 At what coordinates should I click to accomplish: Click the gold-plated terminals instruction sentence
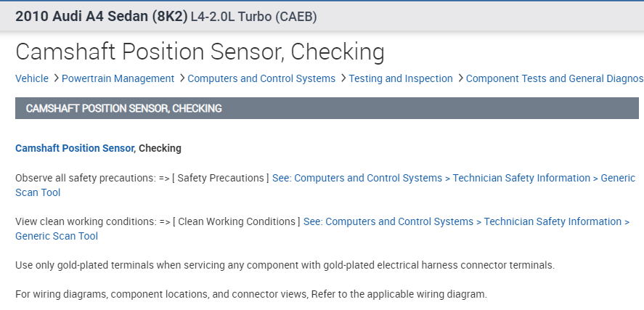coord(284,266)
